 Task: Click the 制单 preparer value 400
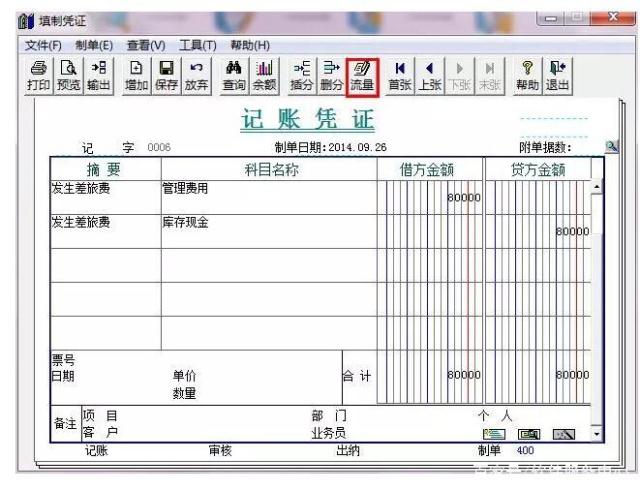coord(525,450)
